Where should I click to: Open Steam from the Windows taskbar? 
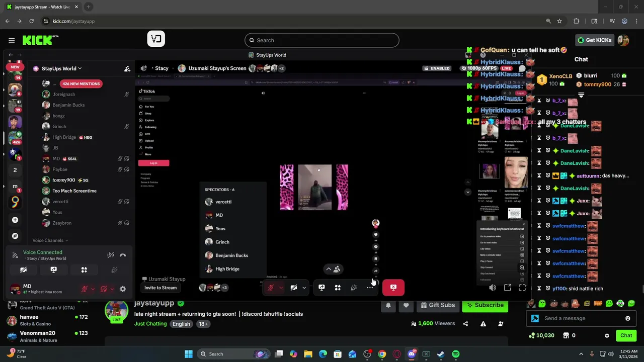[x=441, y=354]
